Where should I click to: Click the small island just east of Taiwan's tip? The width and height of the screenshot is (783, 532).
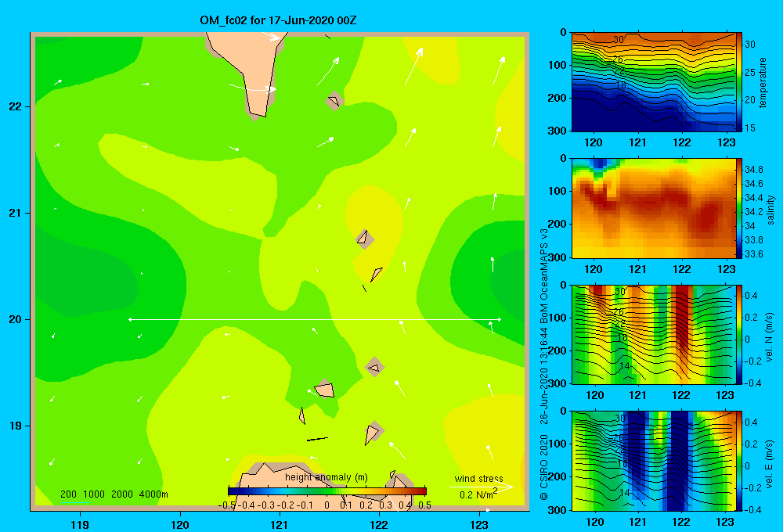point(334,101)
